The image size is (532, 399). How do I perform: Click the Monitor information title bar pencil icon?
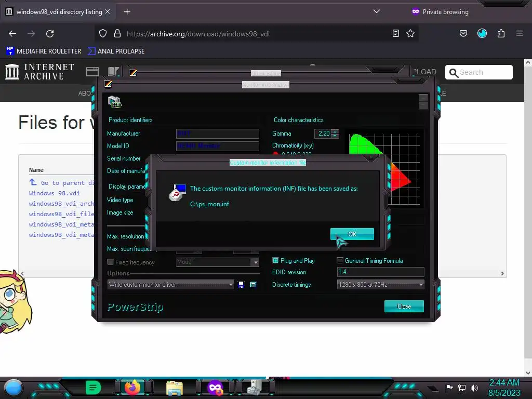[108, 84]
